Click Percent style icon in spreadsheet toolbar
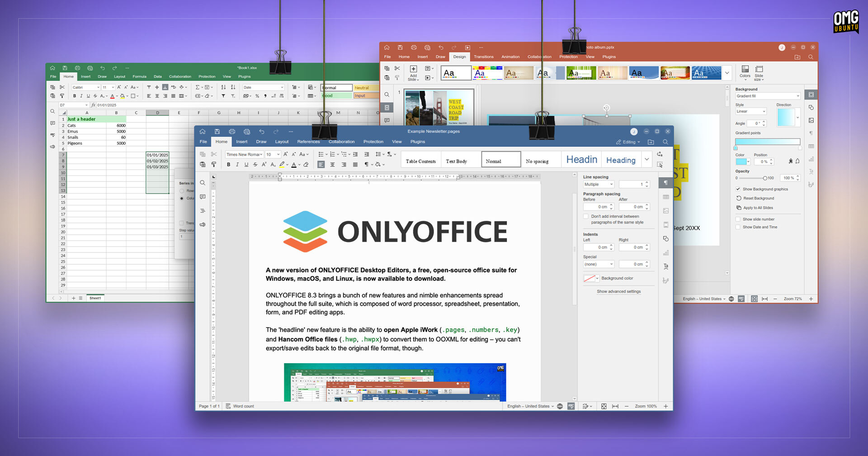 [257, 96]
